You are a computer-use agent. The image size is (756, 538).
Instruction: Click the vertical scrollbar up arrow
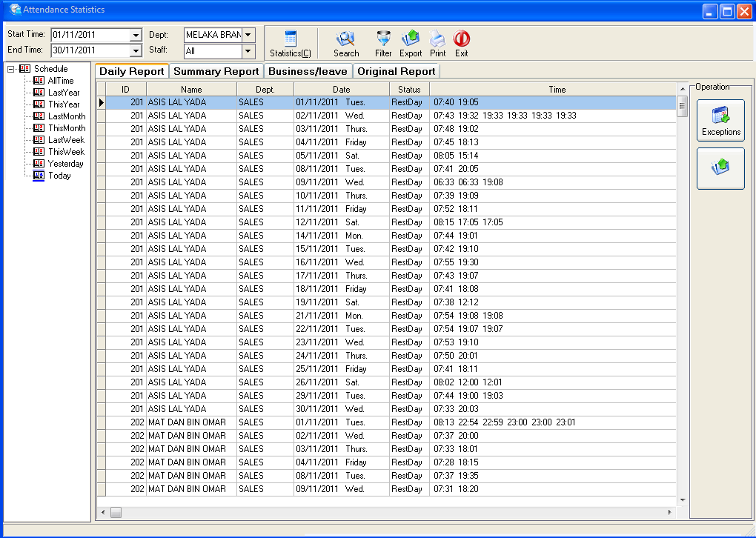point(682,89)
